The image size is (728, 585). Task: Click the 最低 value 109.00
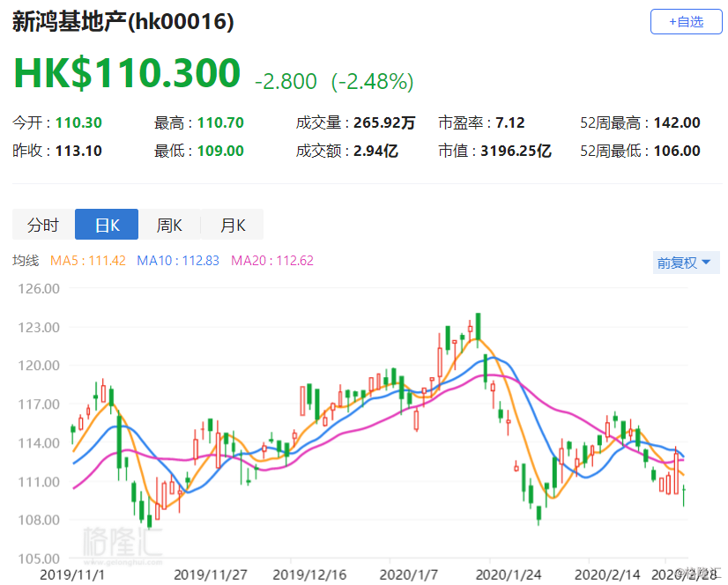point(220,151)
